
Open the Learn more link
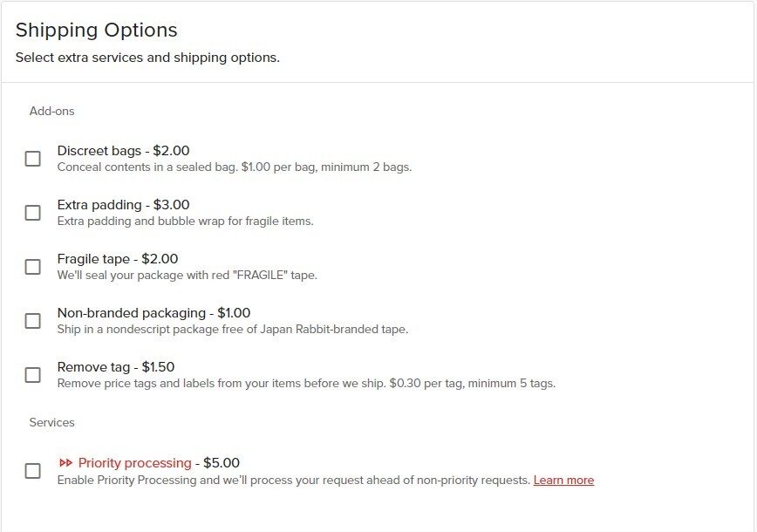click(563, 481)
